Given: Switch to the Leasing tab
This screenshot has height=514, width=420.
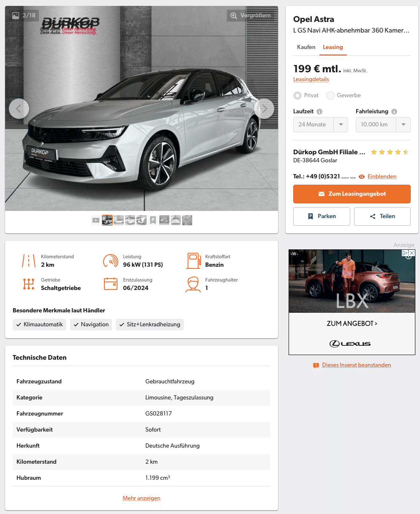Looking at the screenshot, I should (333, 47).
